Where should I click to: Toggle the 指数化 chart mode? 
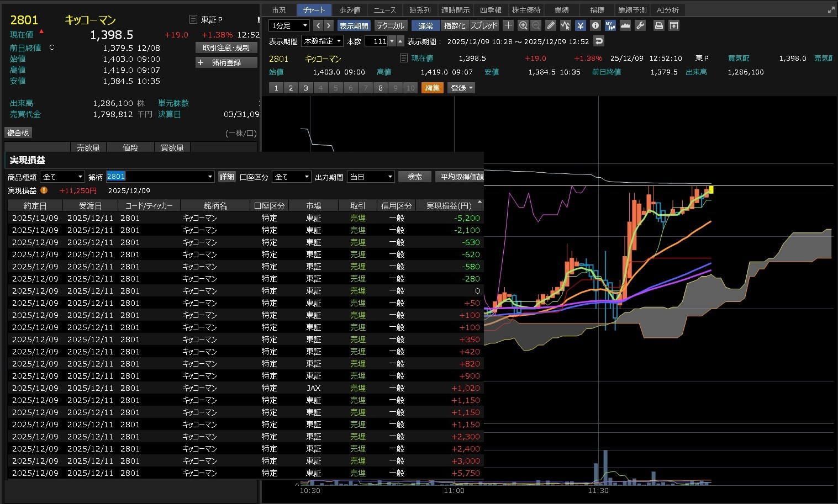tap(455, 25)
